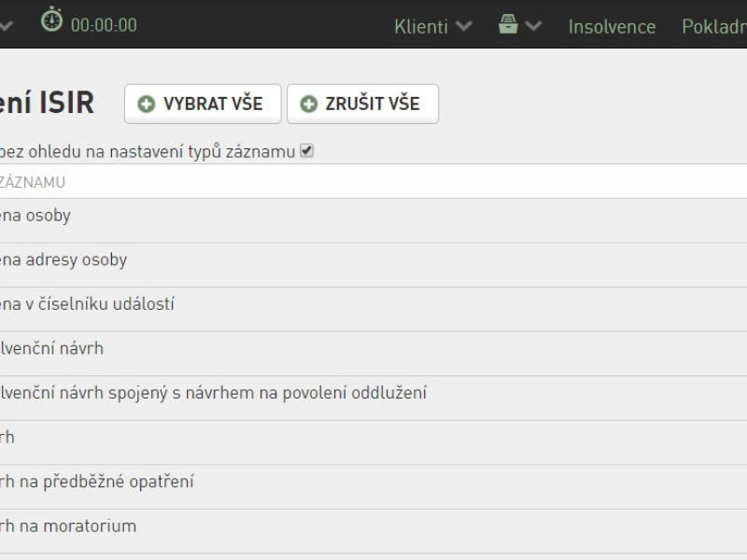This screenshot has width=747, height=560.
Task: Click the 00:00:00 timer display
Action: 104,25
